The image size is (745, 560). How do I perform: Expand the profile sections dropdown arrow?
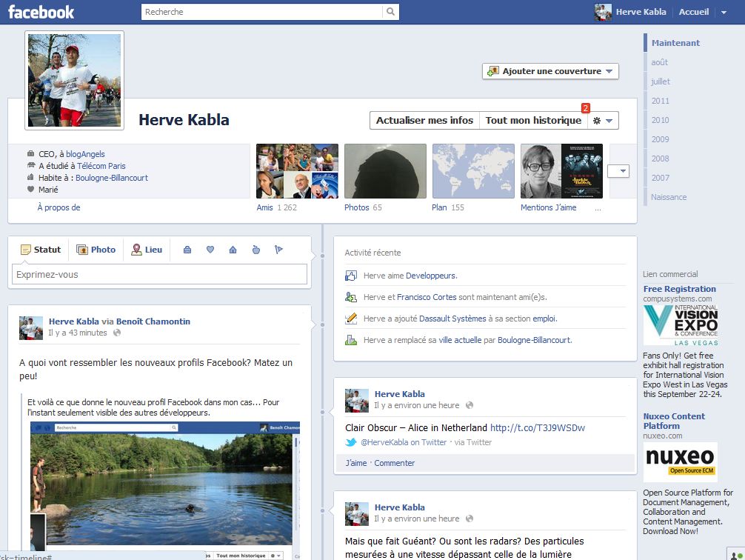(618, 171)
